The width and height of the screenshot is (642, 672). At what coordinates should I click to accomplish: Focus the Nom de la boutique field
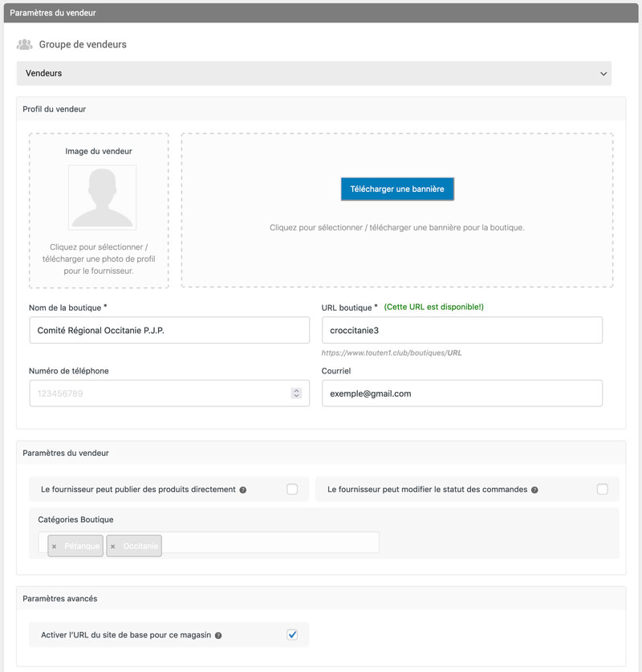(169, 330)
